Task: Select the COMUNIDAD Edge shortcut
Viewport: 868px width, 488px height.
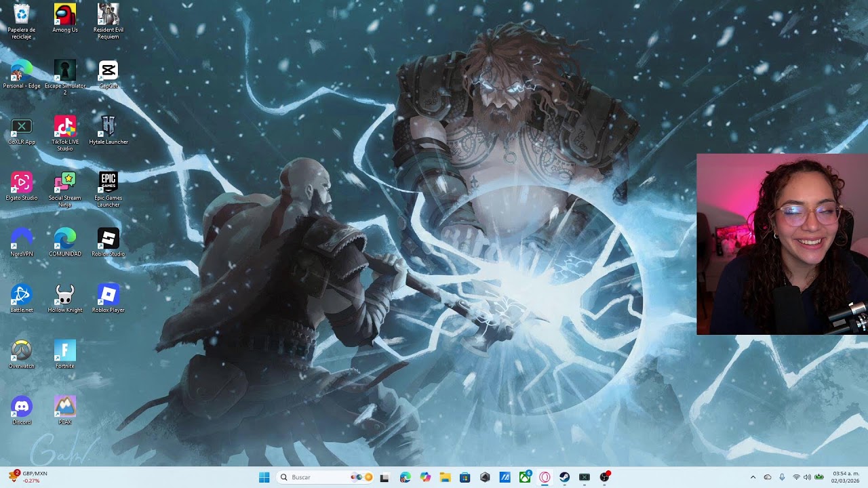Action: point(65,243)
